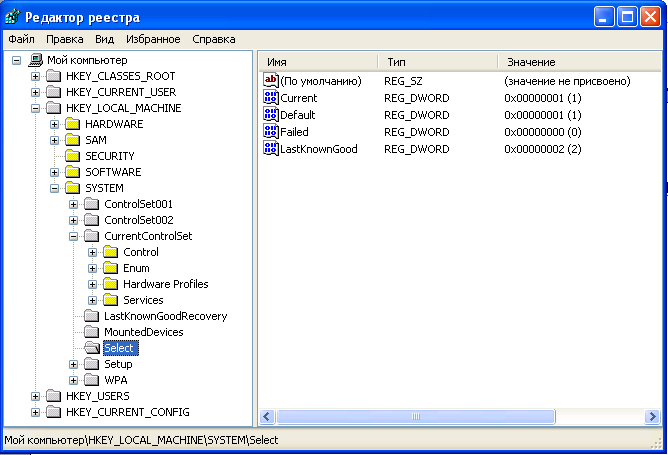
Task: Click the DWORD icon for Current
Action: click(271, 98)
